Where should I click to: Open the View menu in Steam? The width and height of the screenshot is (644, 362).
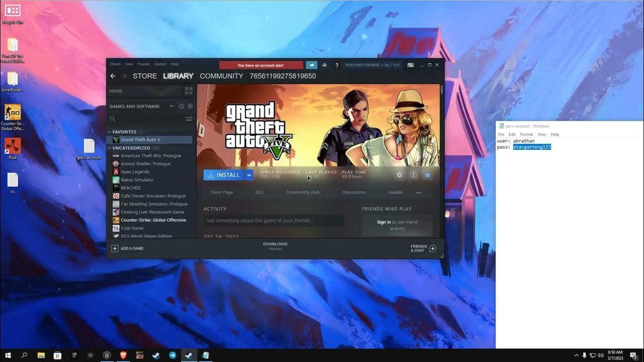coord(129,64)
